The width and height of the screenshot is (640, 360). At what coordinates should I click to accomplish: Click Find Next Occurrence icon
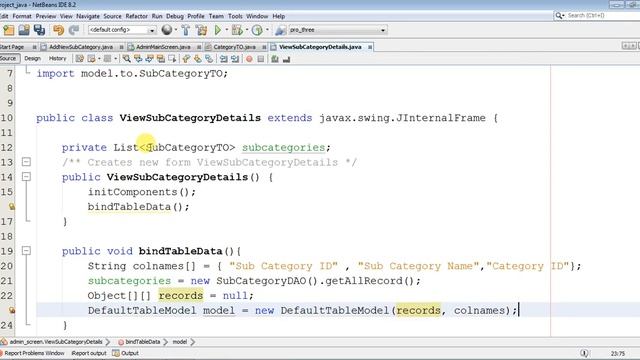coord(149,59)
